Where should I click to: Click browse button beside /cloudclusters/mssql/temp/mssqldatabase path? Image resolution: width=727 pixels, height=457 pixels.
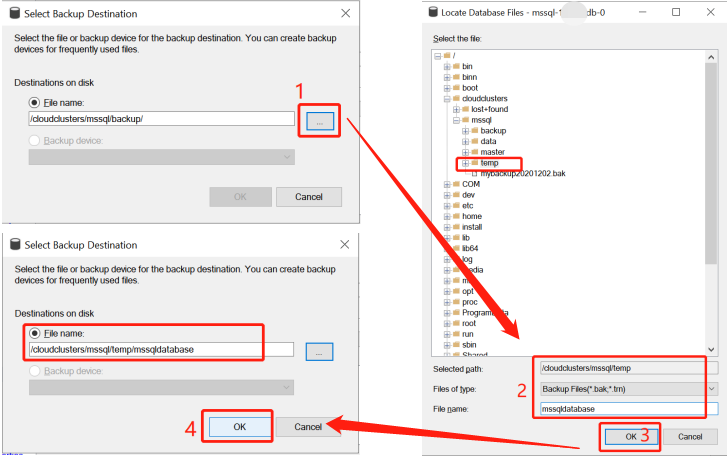pos(319,350)
